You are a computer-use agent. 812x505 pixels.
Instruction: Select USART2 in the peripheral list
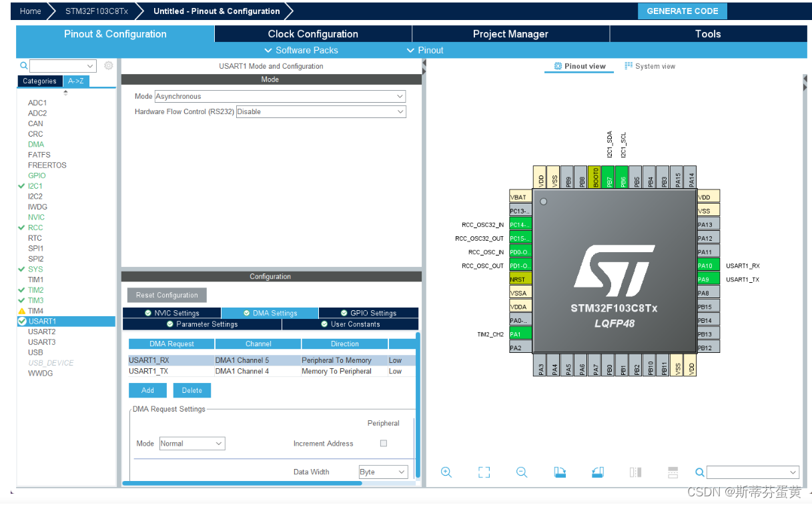pos(42,332)
